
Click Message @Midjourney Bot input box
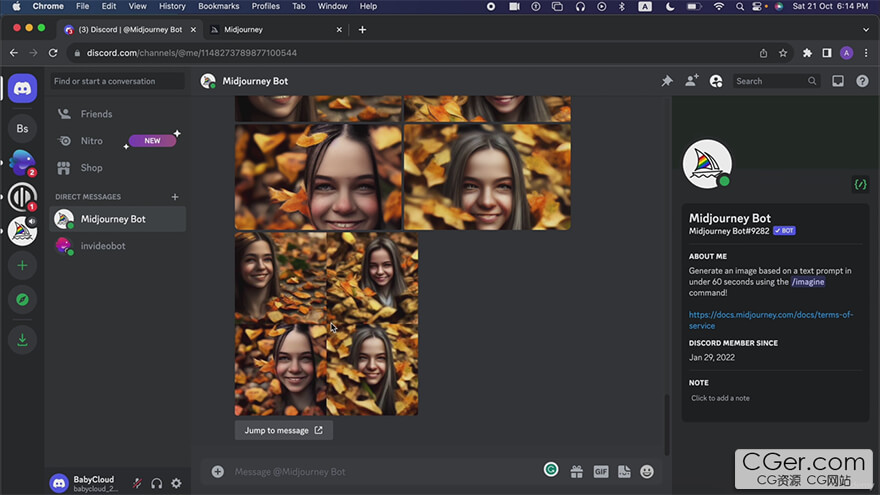coord(384,471)
